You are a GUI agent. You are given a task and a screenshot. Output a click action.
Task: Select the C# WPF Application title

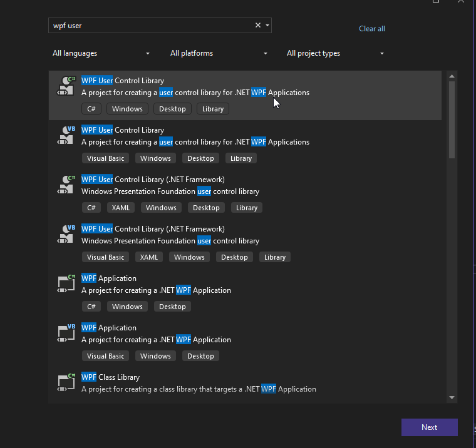point(109,278)
